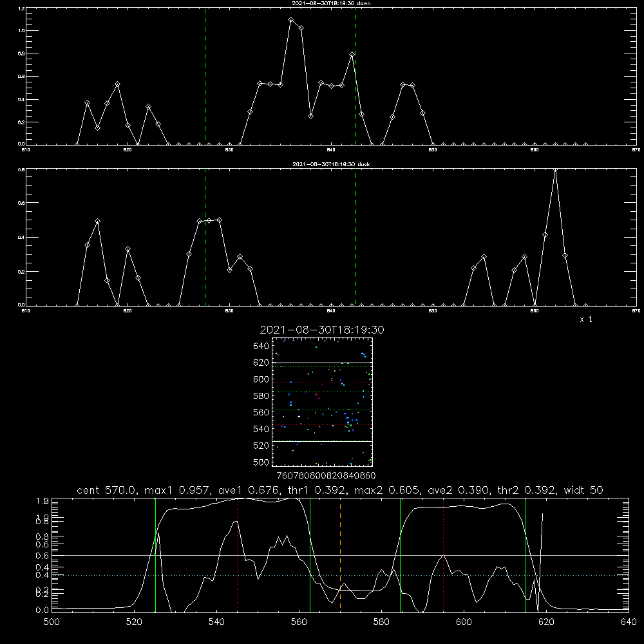Click the lower white horizontal line in scatter image
The height and width of the screenshot is (644, 644).
(x=322, y=441)
